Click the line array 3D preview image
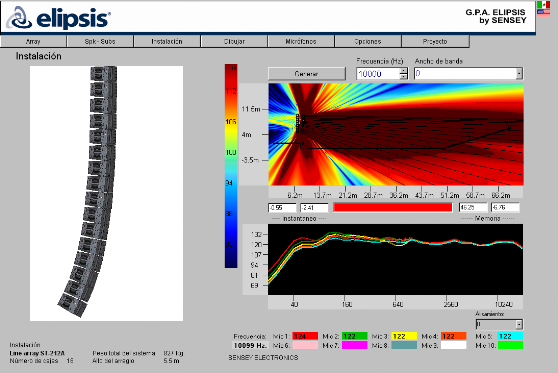This screenshot has height=373, width=558. tap(106, 193)
